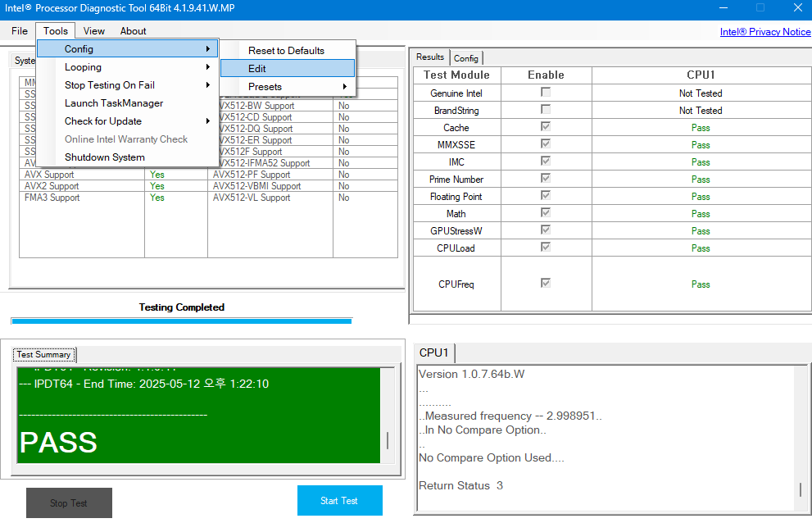Screen dimensions: 812x523
Task: Click the Pass result for Cache
Action: (701, 128)
